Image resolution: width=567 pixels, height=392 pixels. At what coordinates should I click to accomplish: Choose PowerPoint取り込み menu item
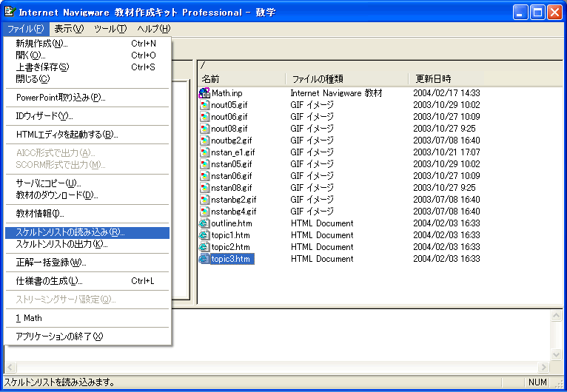point(61,98)
